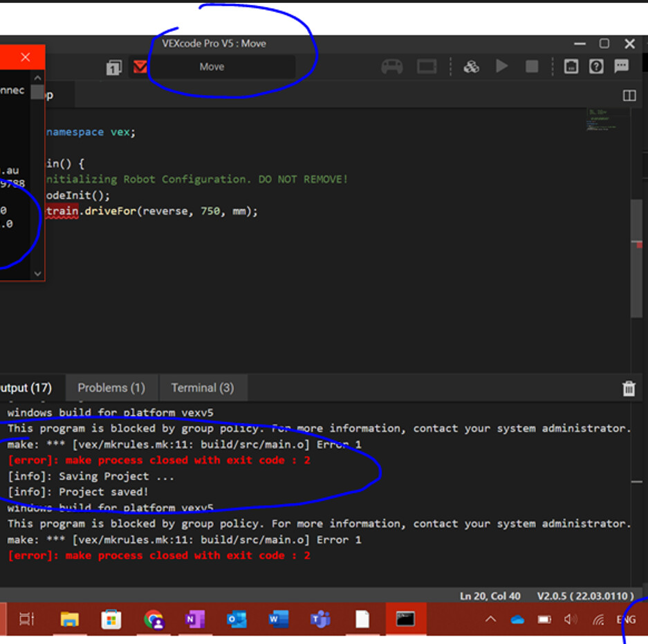Click the 'Ln 20, Col 40' status entry
The height and width of the screenshot is (644, 648).
tap(490, 596)
